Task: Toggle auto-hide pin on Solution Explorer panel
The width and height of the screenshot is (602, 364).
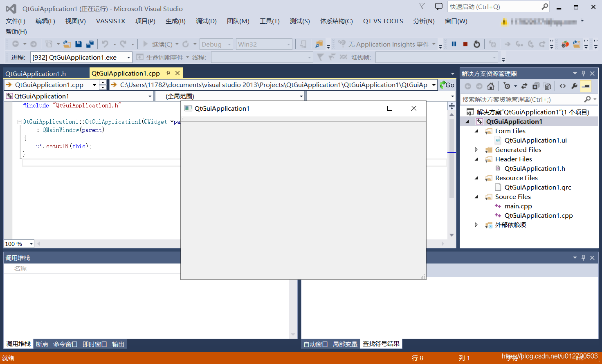Action: [x=584, y=74]
